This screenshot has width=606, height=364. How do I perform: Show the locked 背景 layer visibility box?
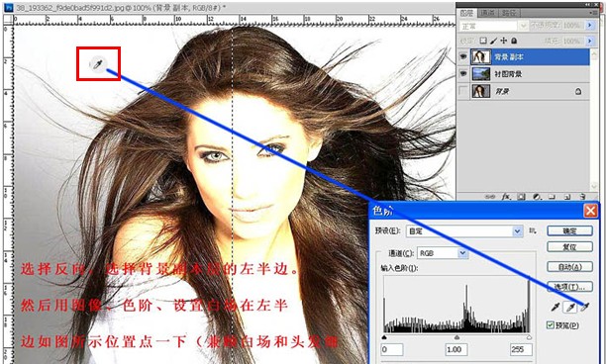click(463, 91)
